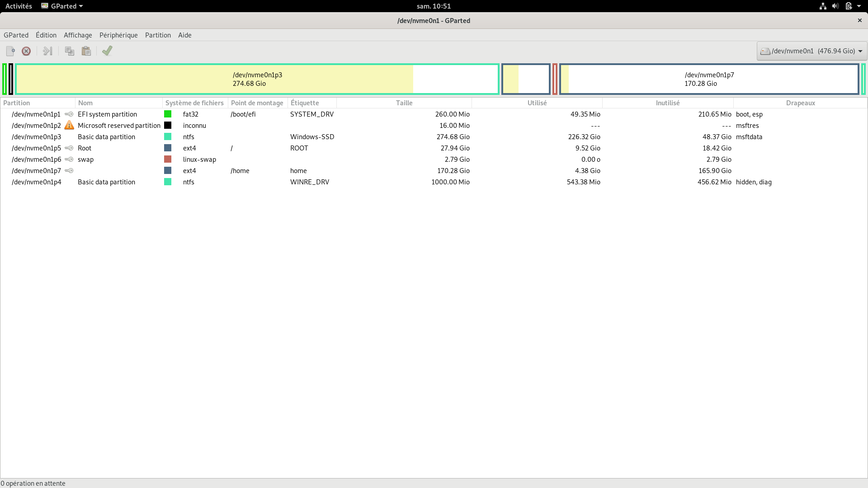868x488 pixels.
Task: Open the Aide menu
Action: (x=184, y=35)
